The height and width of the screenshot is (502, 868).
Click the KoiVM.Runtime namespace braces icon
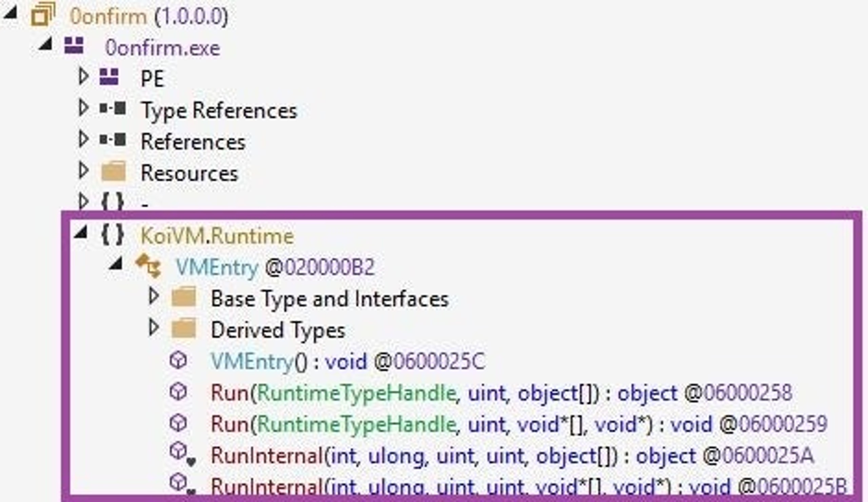click(x=112, y=235)
